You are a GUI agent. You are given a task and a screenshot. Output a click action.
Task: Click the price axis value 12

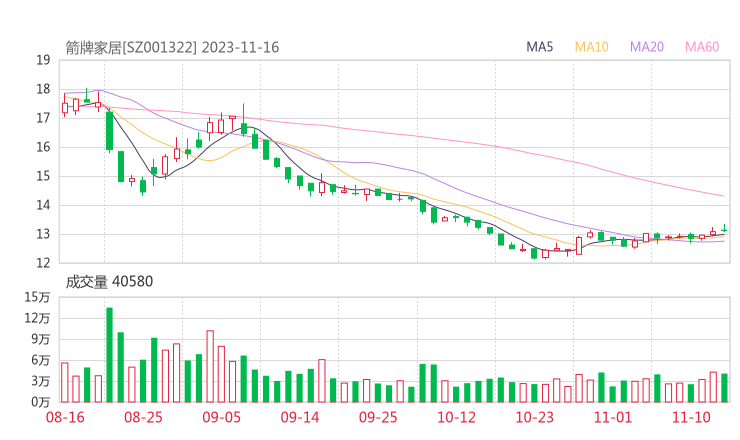pyautogui.click(x=43, y=263)
